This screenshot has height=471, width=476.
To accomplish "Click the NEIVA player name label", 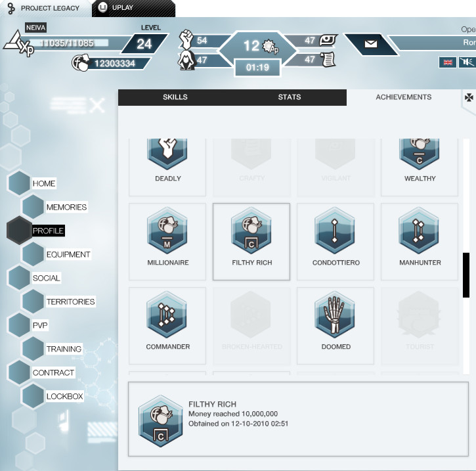I will [36, 28].
